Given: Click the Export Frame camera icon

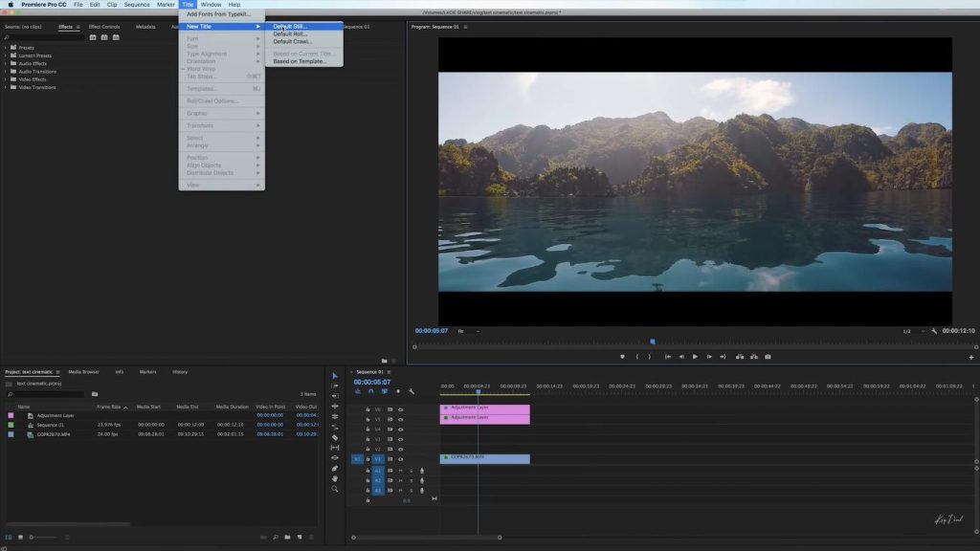Looking at the screenshot, I should click(x=768, y=356).
